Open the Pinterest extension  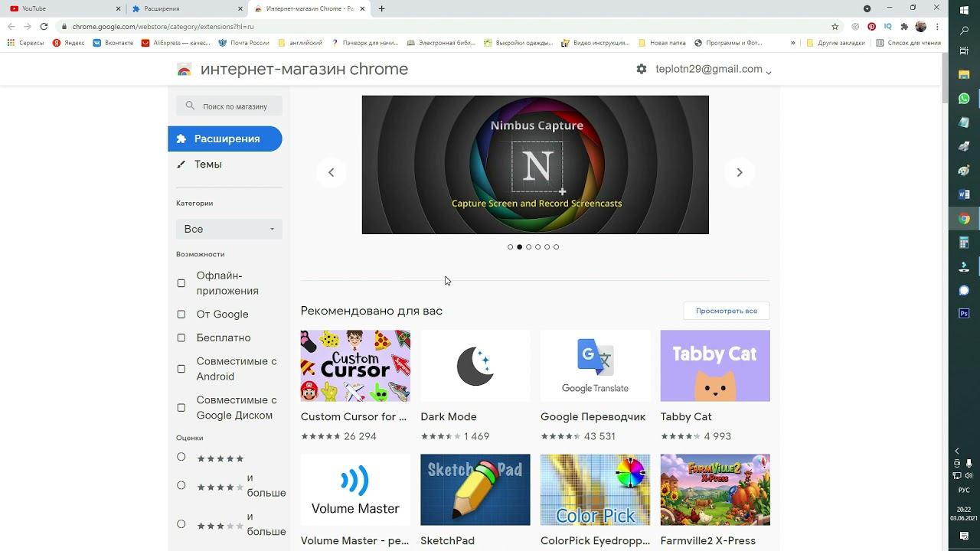pyautogui.click(x=871, y=26)
